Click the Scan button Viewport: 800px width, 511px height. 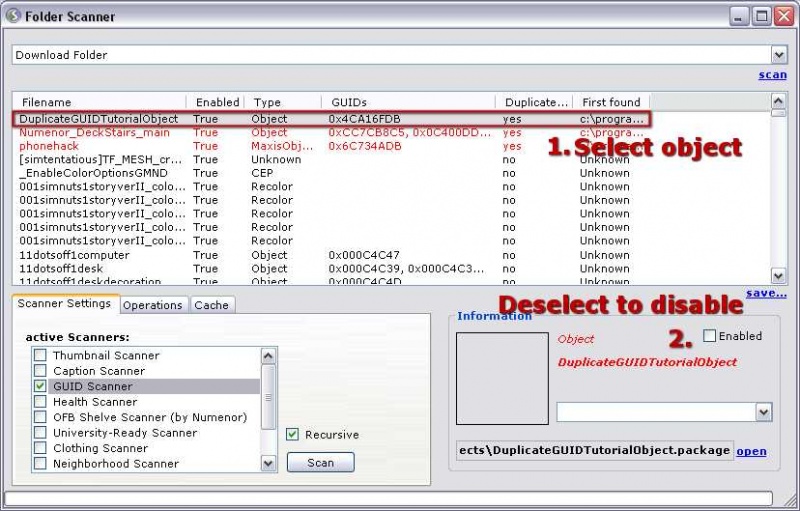click(x=320, y=463)
